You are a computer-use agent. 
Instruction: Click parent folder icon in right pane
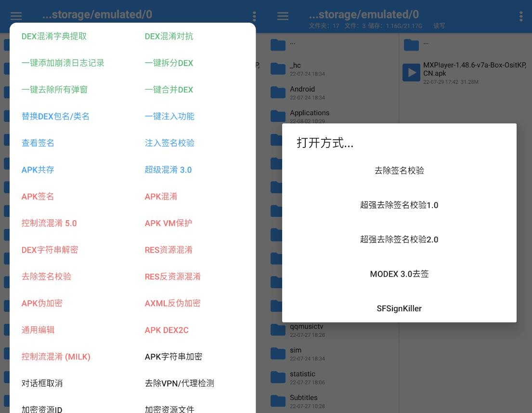411,45
